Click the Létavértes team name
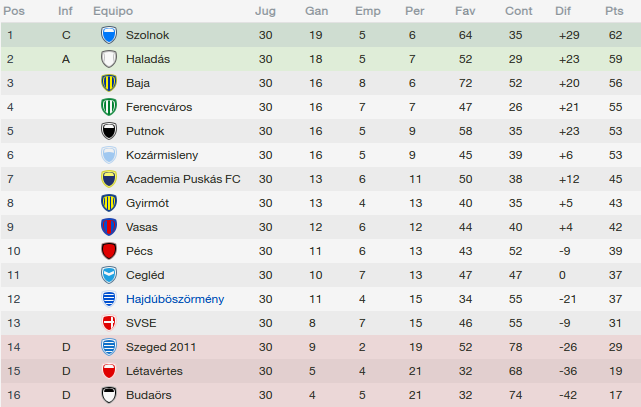641x407 pixels. 154,371
